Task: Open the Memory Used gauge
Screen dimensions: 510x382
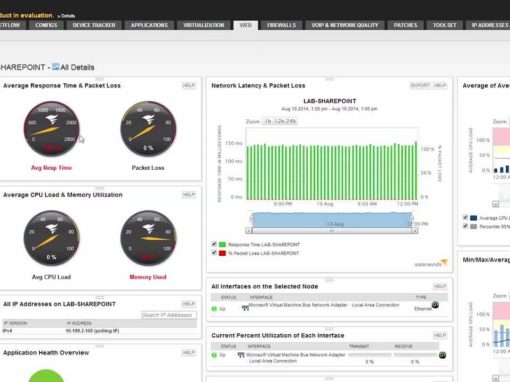Action: pos(148,238)
